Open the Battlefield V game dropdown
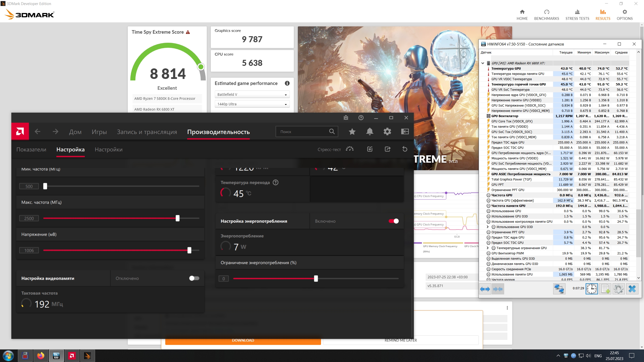Viewport: 644px width, 362px height. tap(252, 95)
